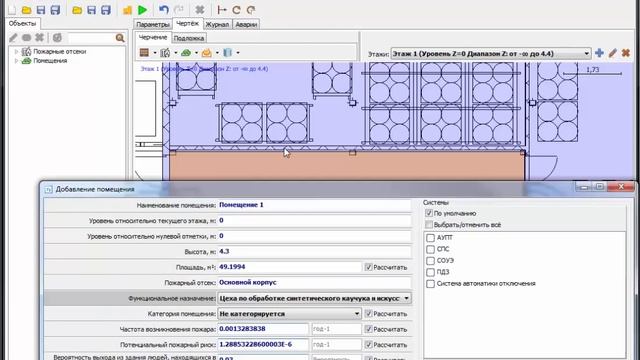Click the Площадь field showing 49.1994
Screen dimensions: 640x360
click(289, 267)
